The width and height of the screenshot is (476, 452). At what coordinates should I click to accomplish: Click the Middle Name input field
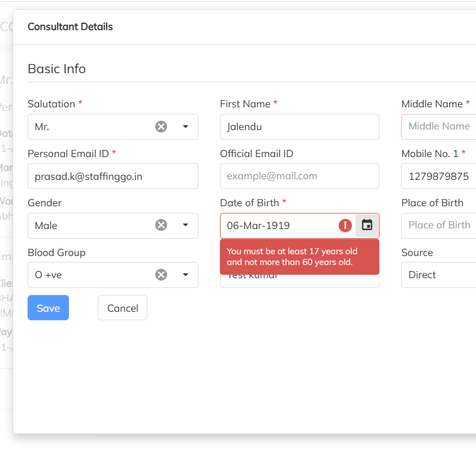pos(439,126)
